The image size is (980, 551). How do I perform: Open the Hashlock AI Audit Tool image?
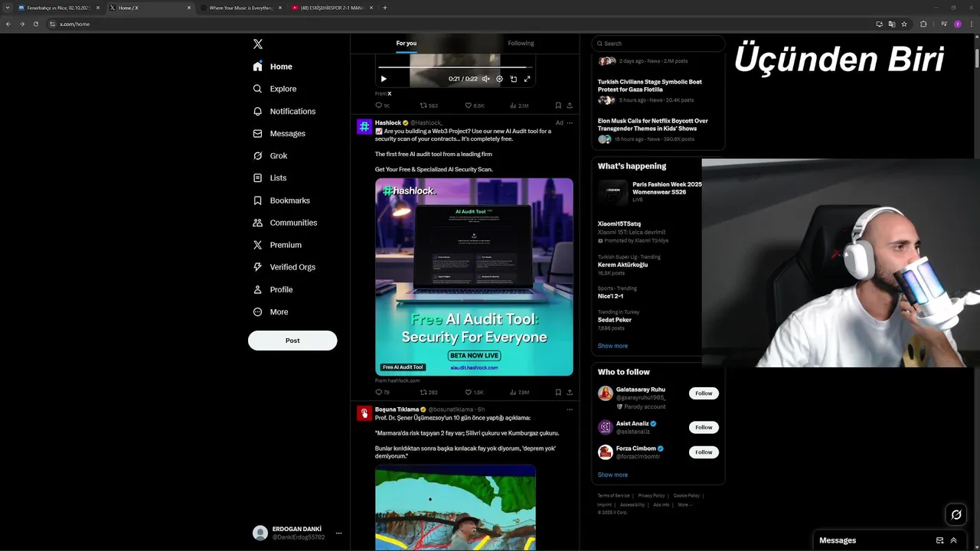coord(474,277)
